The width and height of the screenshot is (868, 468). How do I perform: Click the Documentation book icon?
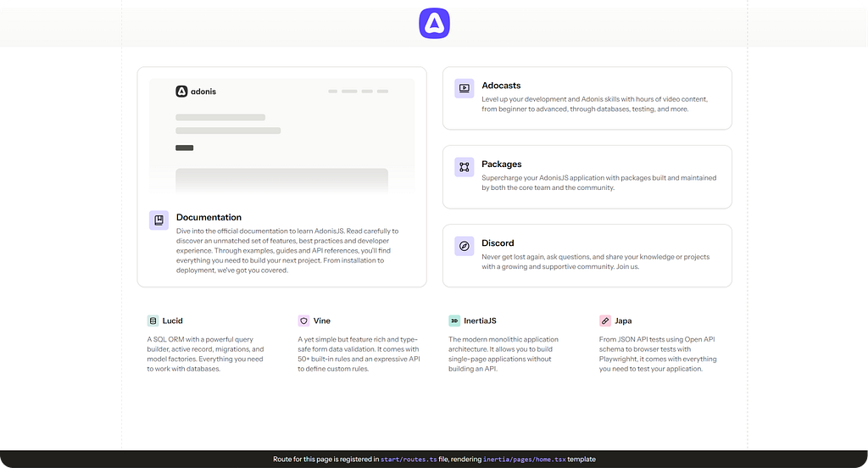click(x=159, y=220)
